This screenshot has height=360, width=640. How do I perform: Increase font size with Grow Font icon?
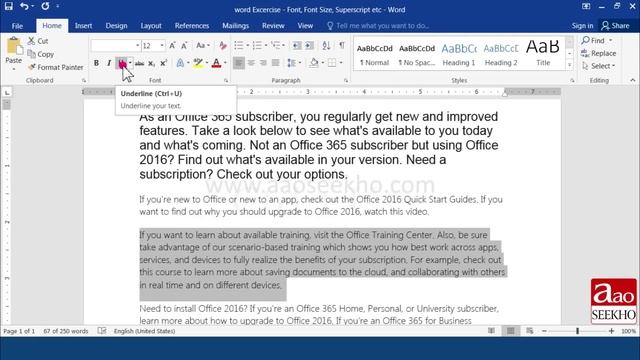tap(173, 45)
